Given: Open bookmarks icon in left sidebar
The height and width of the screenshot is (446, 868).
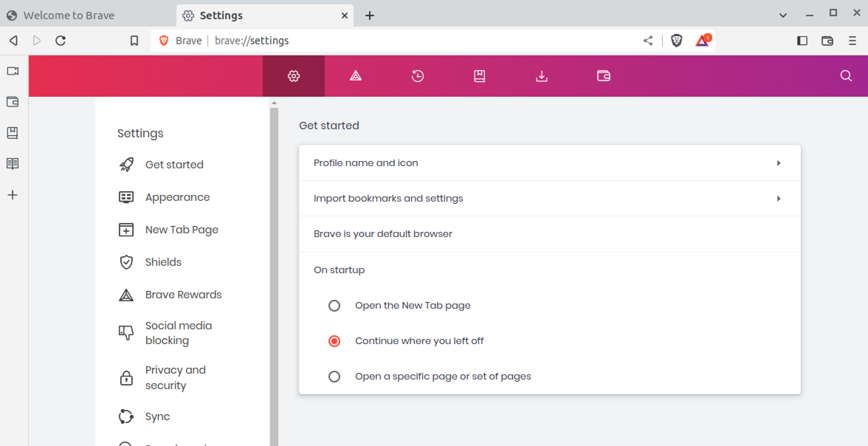Looking at the screenshot, I should click(13, 133).
